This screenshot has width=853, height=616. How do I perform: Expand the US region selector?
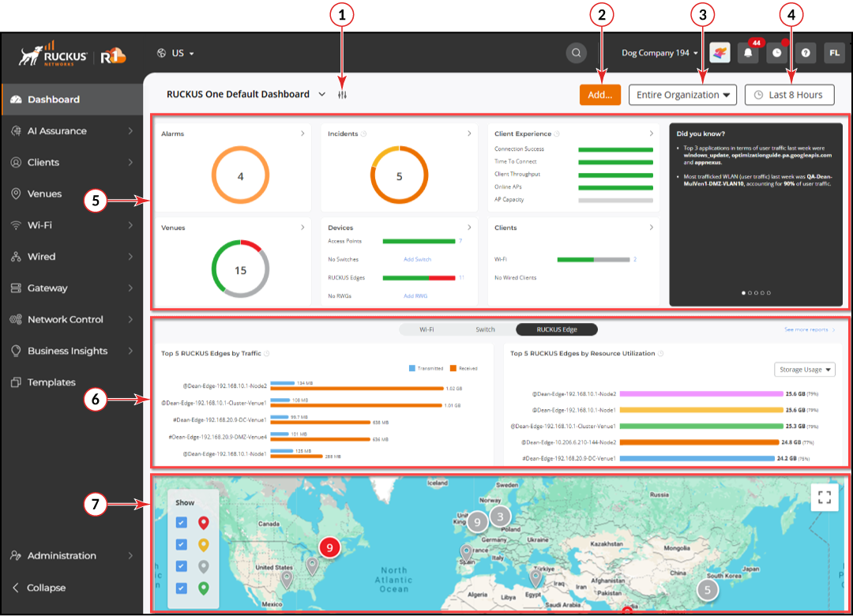[175, 53]
